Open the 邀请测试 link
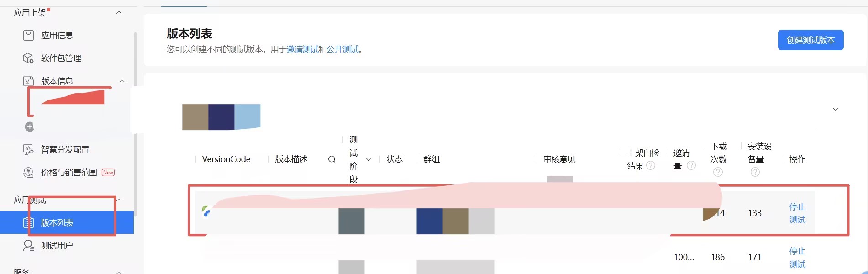Image resolution: width=868 pixels, height=274 pixels. [x=302, y=49]
